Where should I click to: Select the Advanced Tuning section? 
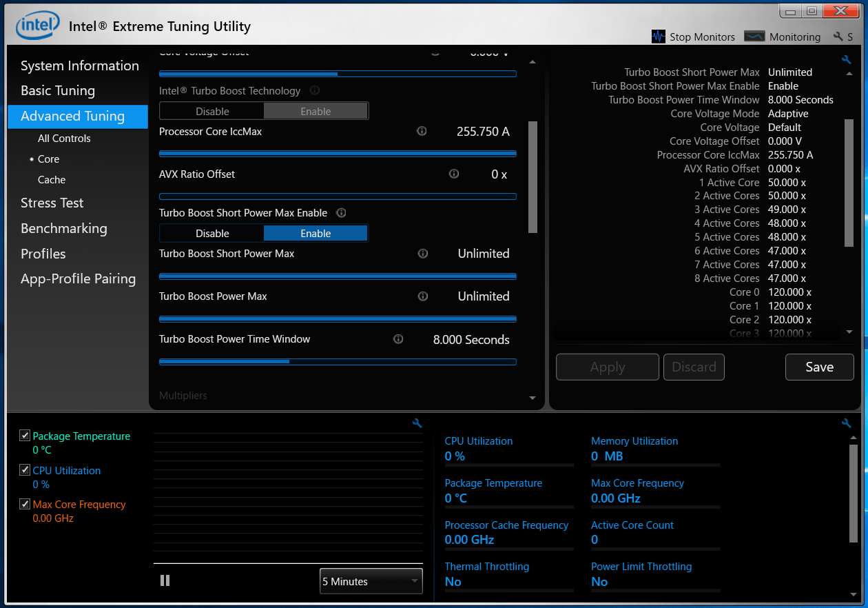pyautogui.click(x=78, y=116)
